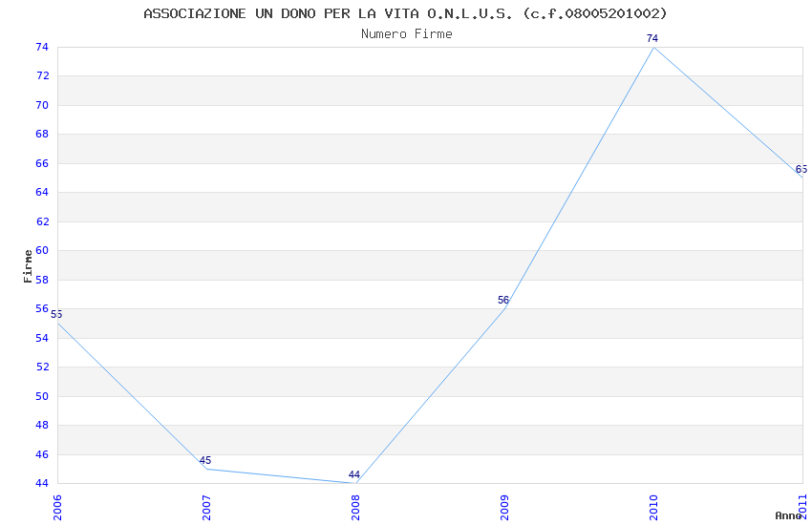Click the y-axis label Firme

28,266
